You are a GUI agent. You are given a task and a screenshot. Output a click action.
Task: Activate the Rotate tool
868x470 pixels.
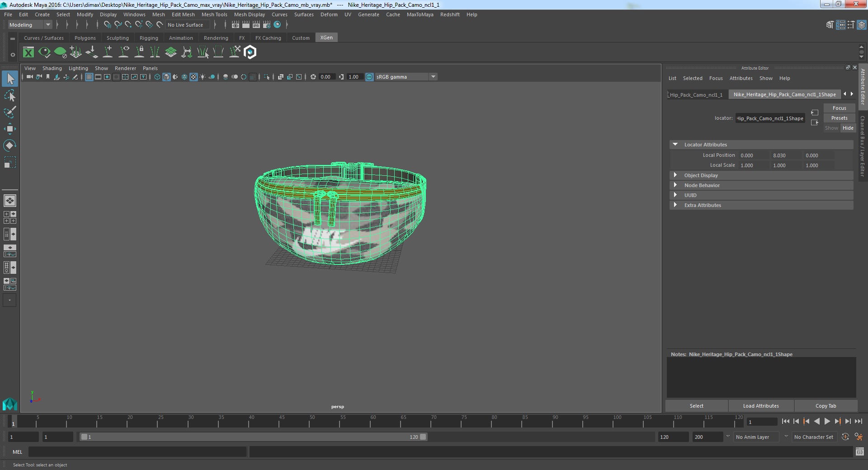(x=10, y=146)
